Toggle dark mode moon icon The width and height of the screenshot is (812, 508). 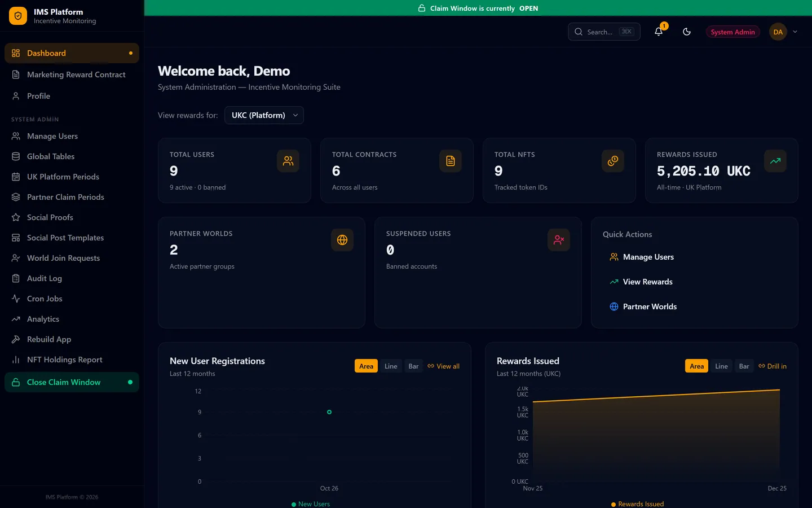pos(686,32)
